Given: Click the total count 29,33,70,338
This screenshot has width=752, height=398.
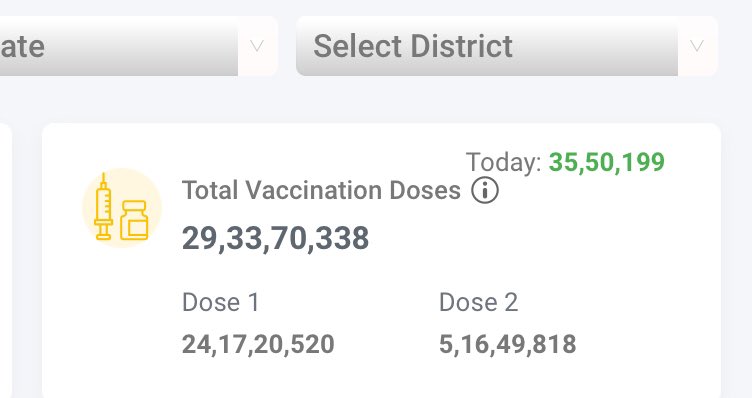Looking at the screenshot, I should click(275, 238).
